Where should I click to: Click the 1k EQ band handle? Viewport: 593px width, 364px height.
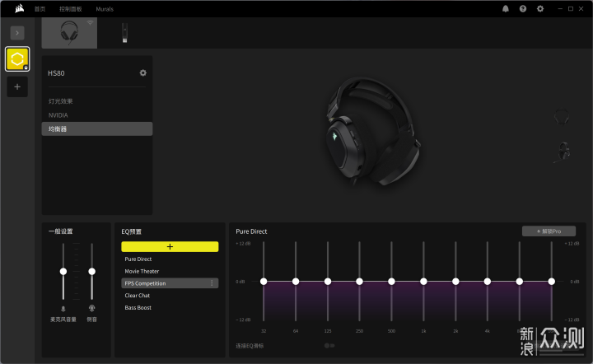423,282
